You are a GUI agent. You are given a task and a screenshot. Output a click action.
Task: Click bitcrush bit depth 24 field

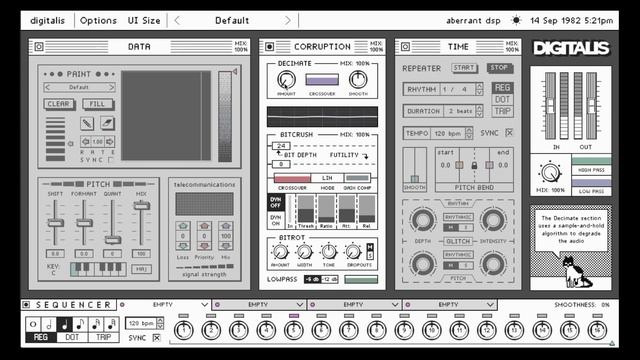pos(281,145)
